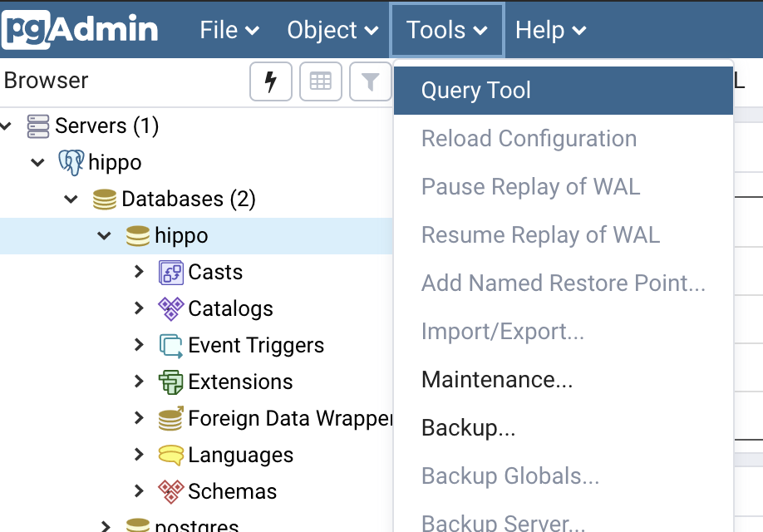Select the Event Triggers icon

pos(170,345)
